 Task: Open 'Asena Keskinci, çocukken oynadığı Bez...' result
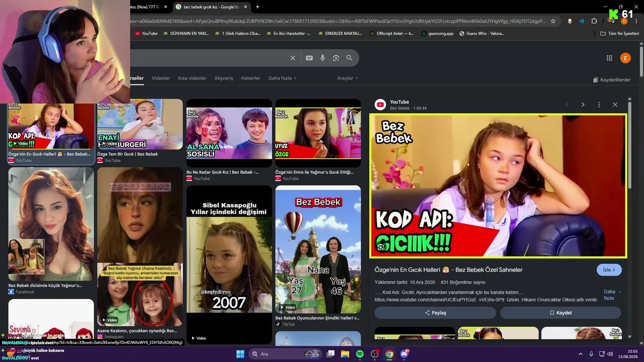[137, 331]
